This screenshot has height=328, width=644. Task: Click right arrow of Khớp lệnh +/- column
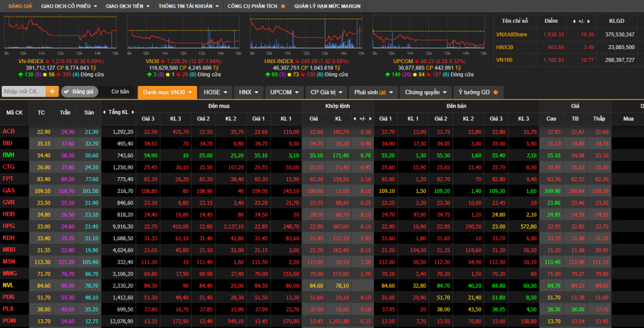(371, 119)
